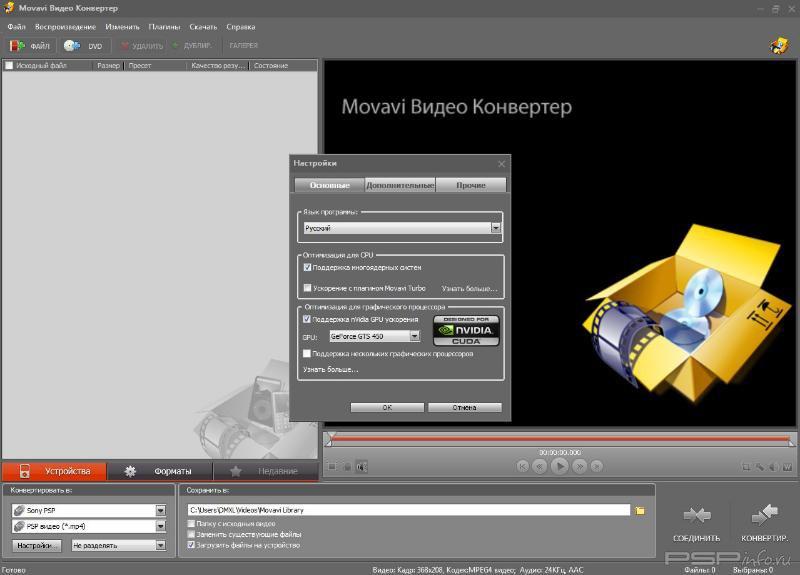Open the Язык программы language dropdown
This screenshot has width=800, height=575.
point(495,228)
